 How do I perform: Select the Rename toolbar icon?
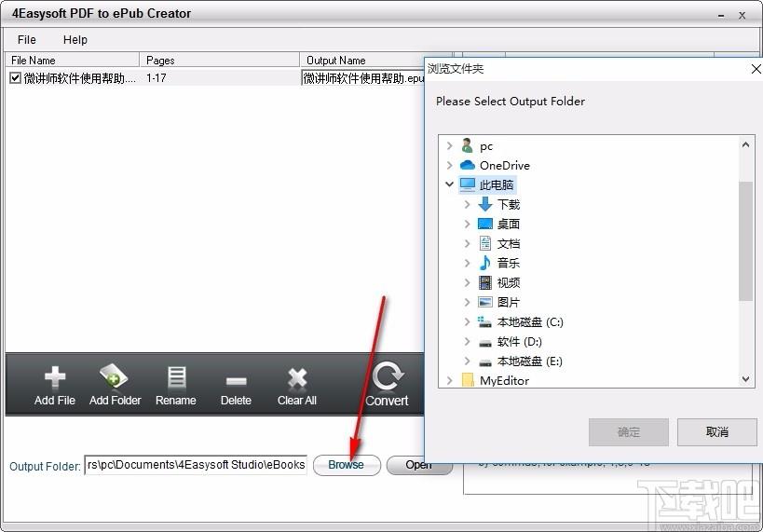tap(175, 376)
